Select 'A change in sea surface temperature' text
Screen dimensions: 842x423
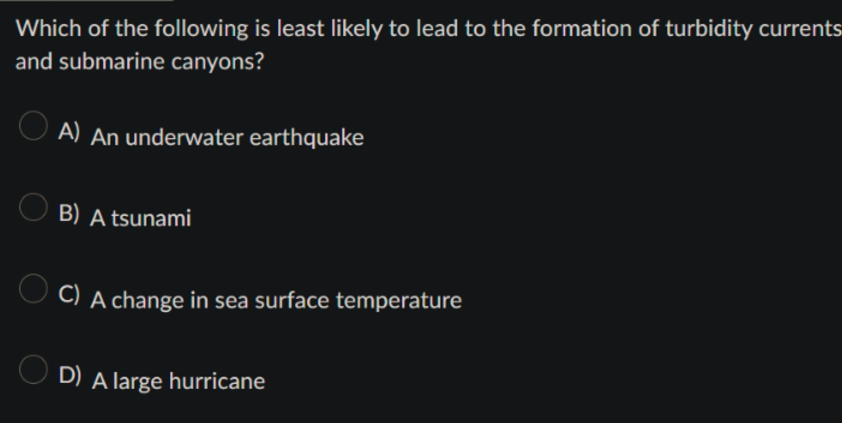point(276,300)
